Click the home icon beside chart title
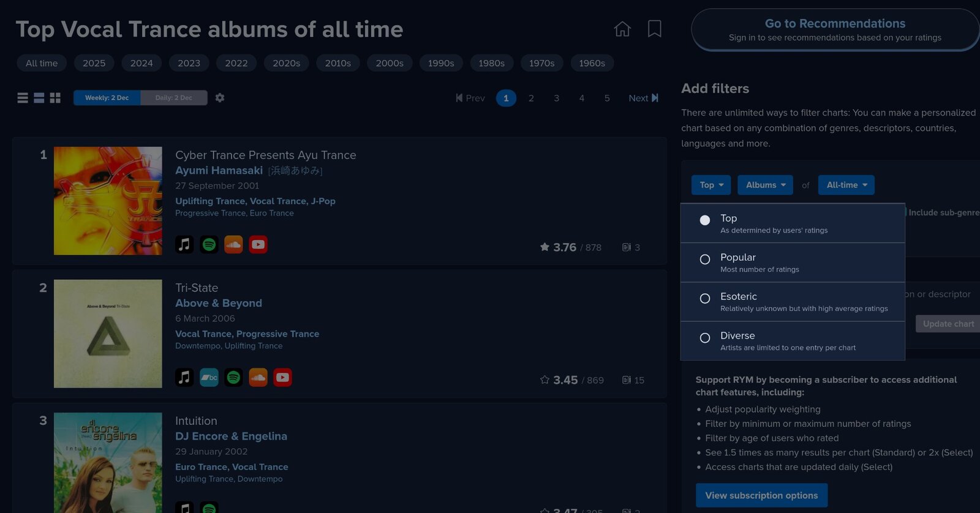Image resolution: width=980 pixels, height=513 pixels. click(622, 29)
